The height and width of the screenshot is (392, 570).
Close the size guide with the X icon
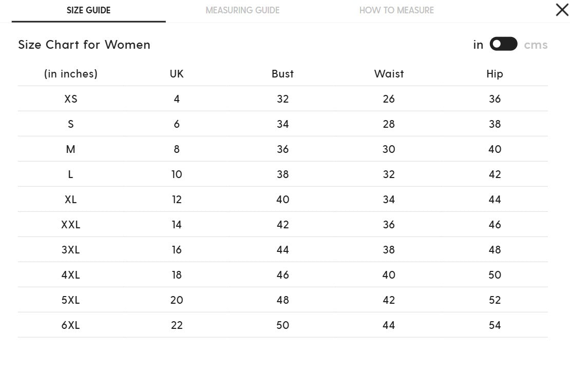562,10
